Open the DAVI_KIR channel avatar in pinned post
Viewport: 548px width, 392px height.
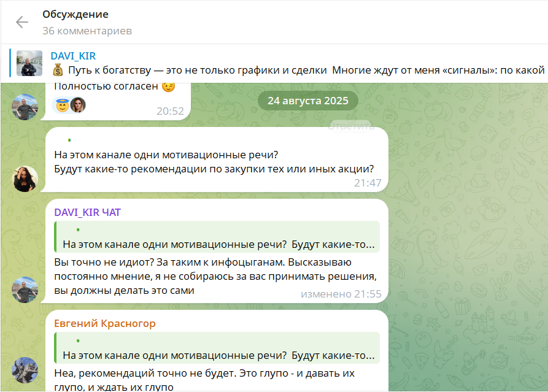[29, 63]
